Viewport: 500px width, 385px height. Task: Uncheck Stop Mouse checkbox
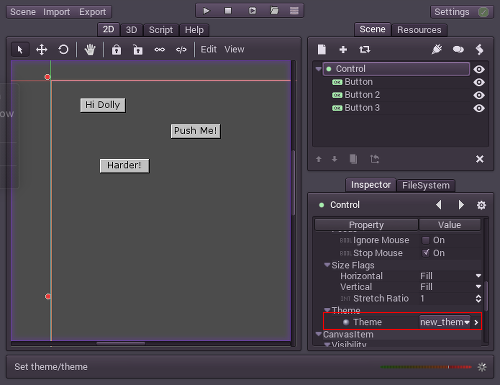coord(426,253)
